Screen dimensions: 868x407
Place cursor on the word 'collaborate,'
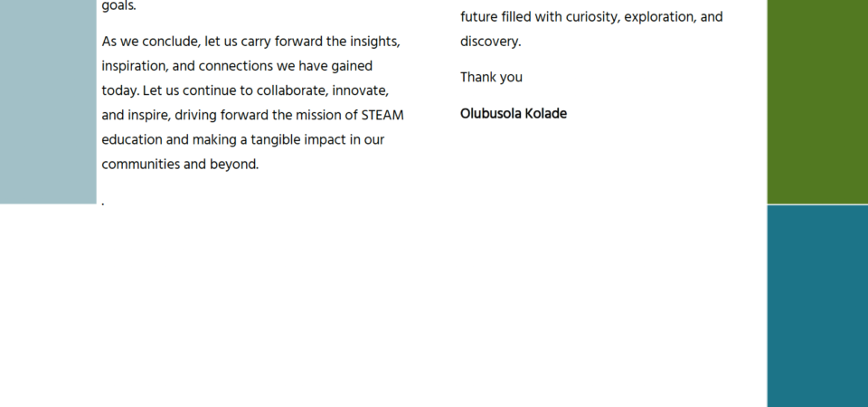[x=292, y=90]
